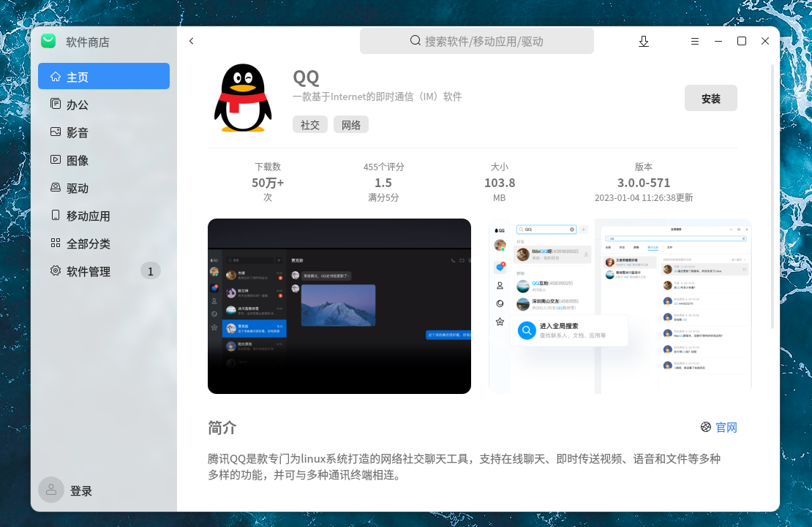Click the 455个评分 ratings label
This screenshot has width=812, height=527.
pos(383,167)
